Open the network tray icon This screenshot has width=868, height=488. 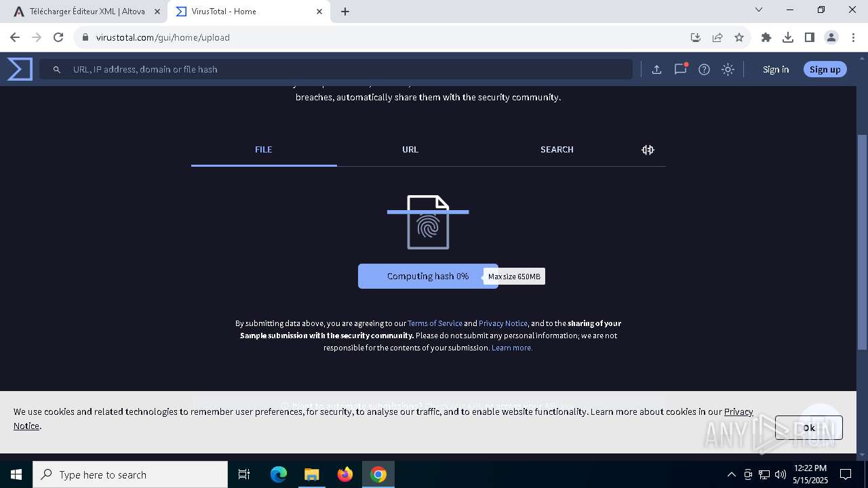pyautogui.click(x=764, y=474)
